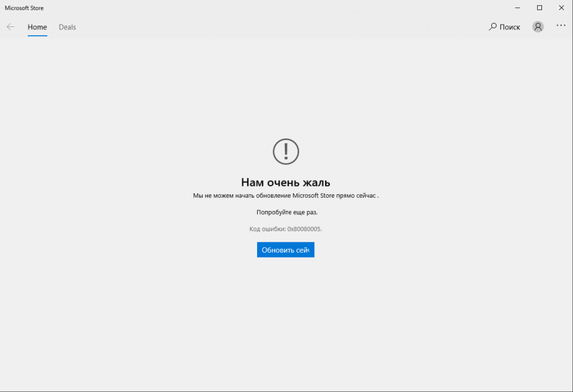The image size is (573, 392).
Task: Click the Попробуйте еще раз text
Action: coord(286,212)
